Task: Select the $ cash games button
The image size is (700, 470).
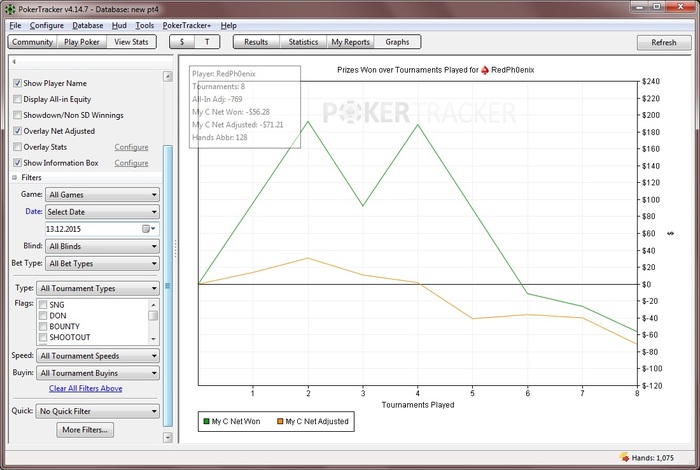Action: (182, 42)
